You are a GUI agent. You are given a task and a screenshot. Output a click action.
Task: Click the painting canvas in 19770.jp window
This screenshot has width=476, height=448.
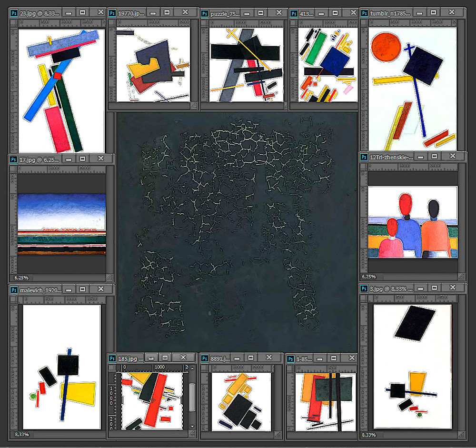pos(153,64)
